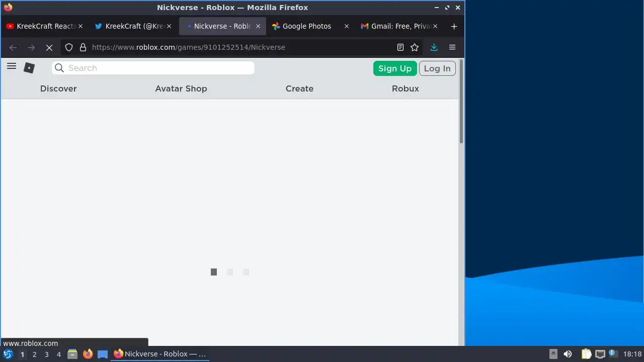Stop loading the page

49,47
